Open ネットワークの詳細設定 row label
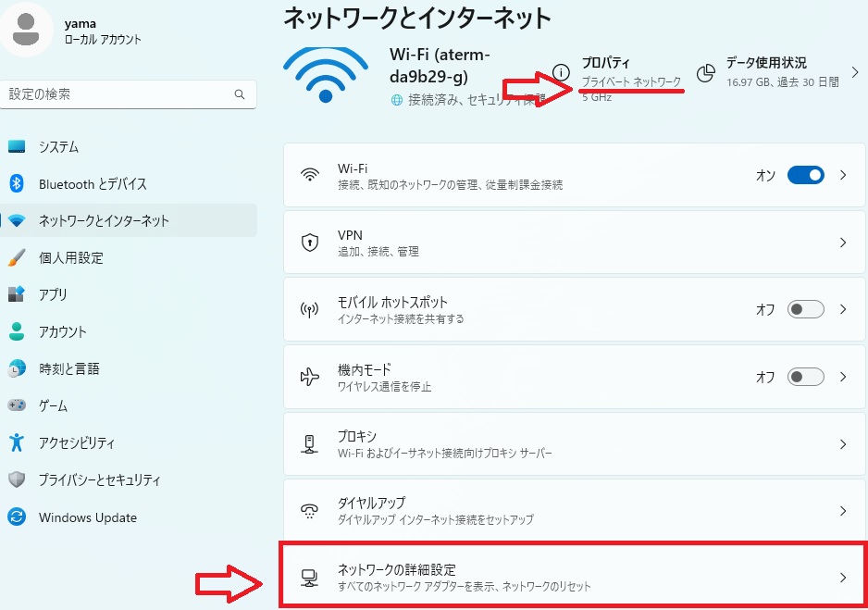This screenshot has height=610, width=868. pyautogui.click(x=397, y=569)
